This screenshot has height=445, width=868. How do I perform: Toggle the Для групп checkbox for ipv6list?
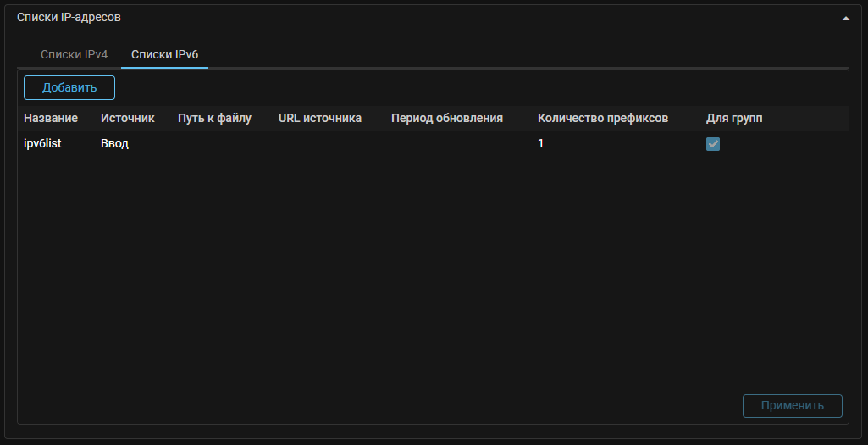(713, 145)
